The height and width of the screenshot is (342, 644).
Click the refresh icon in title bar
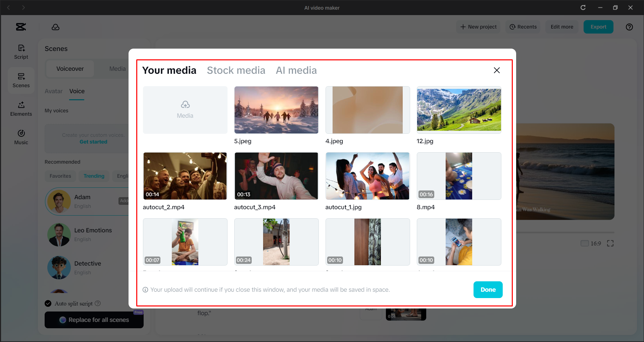583,7
